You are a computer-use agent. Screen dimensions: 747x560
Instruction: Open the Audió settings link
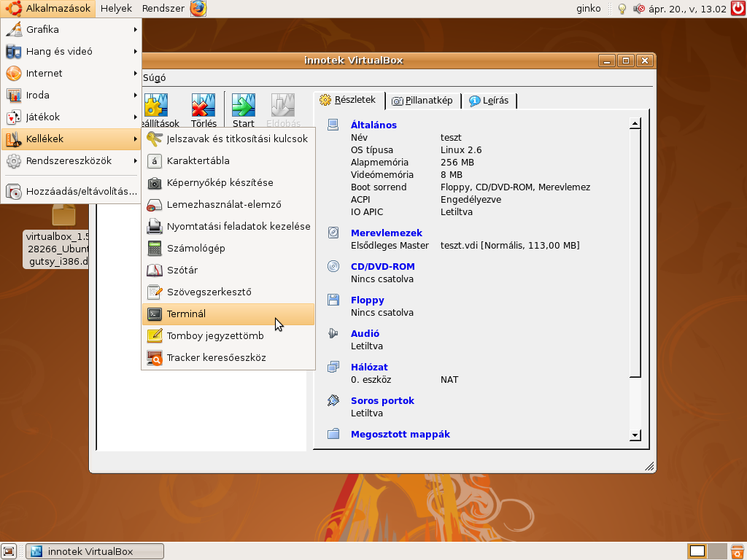point(365,334)
